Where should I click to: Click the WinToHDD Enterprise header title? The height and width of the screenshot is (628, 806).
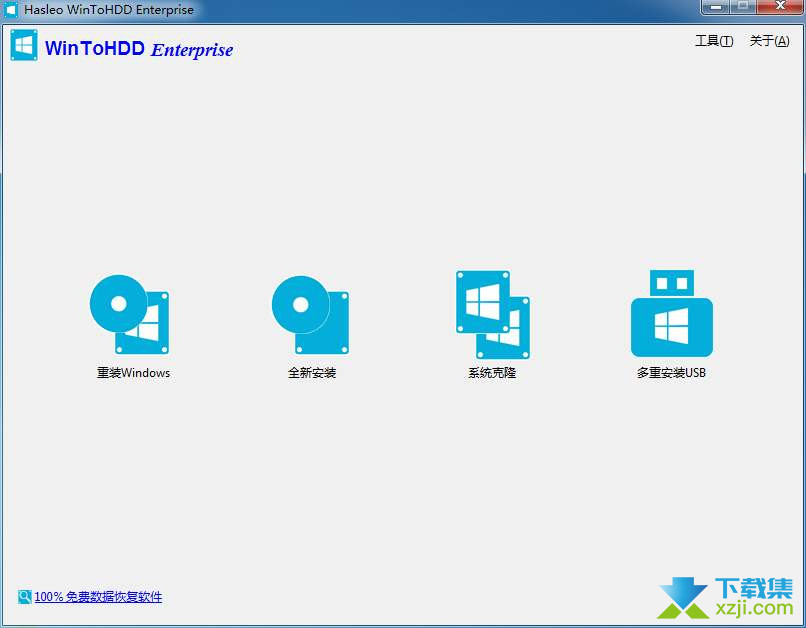click(x=139, y=49)
